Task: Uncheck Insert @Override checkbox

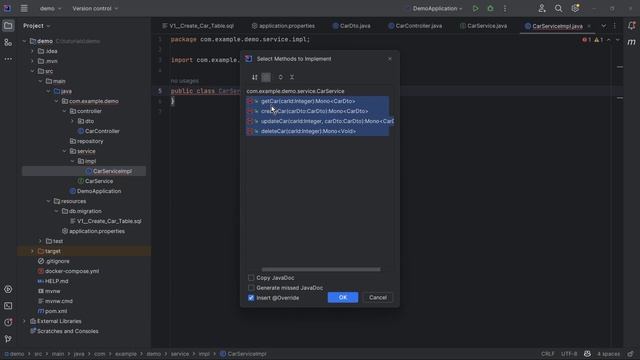Action: pos(251,298)
